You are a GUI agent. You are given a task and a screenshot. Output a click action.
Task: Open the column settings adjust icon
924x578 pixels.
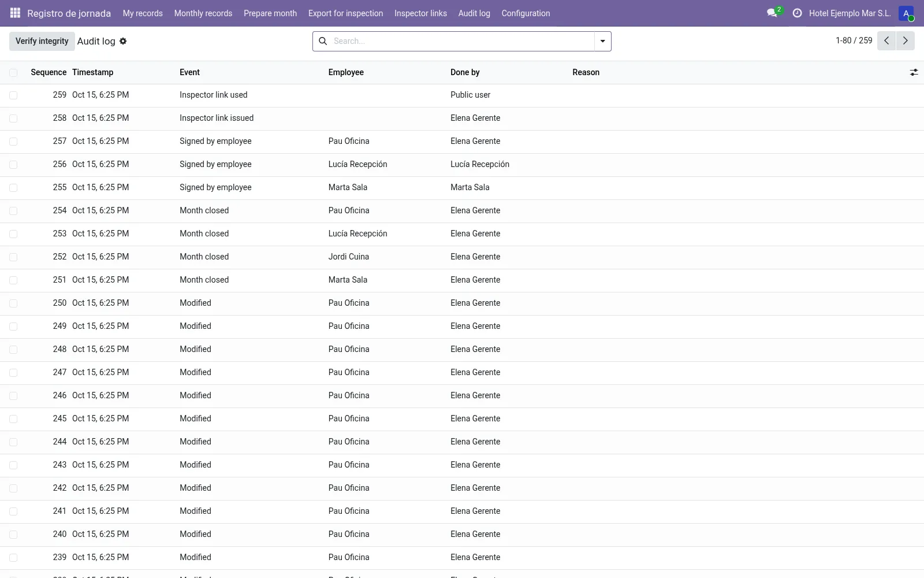(914, 72)
